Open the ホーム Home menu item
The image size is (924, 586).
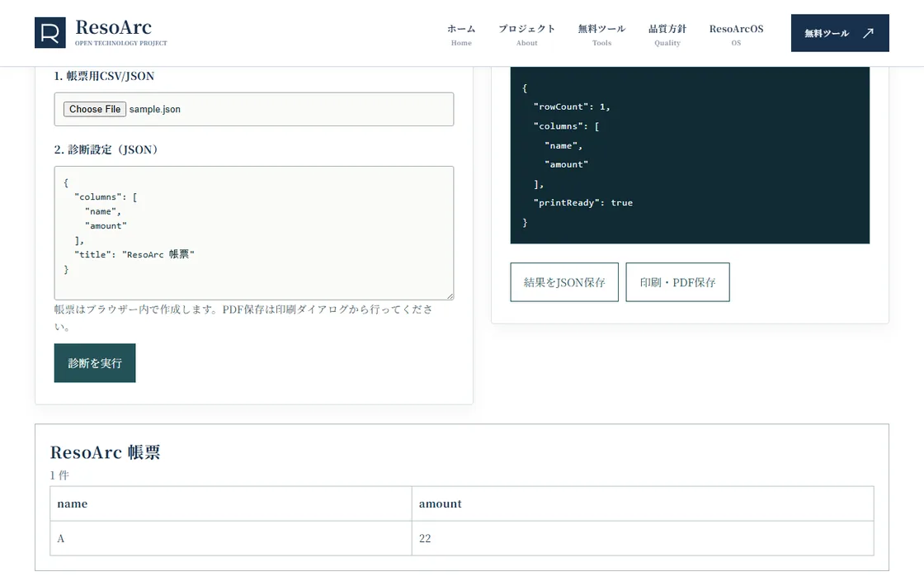pyautogui.click(x=461, y=35)
